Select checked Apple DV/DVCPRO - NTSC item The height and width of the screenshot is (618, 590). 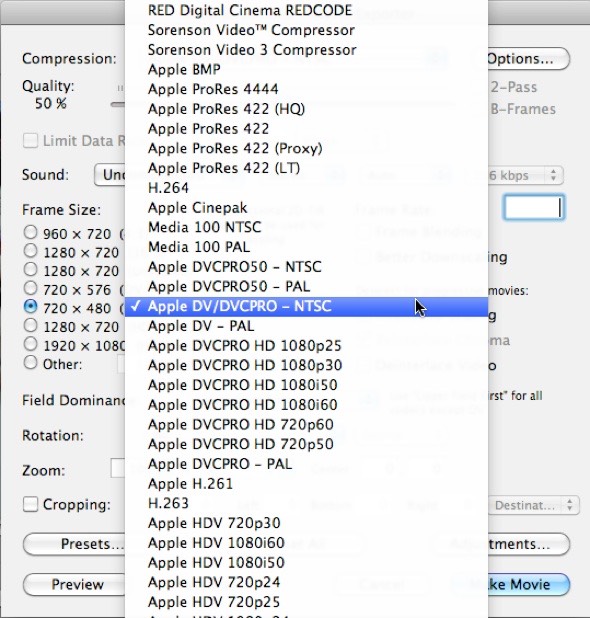pyautogui.click(x=306, y=306)
